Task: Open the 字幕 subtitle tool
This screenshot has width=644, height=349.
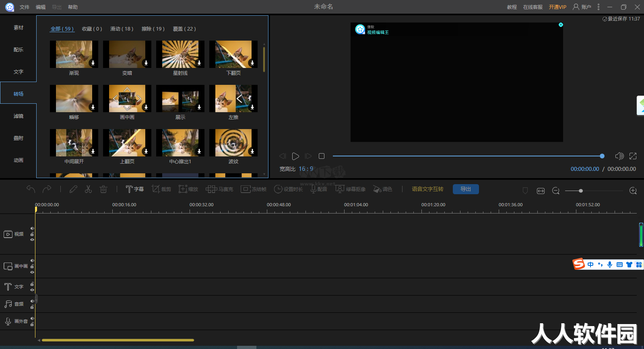Action: [x=134, y=189]
